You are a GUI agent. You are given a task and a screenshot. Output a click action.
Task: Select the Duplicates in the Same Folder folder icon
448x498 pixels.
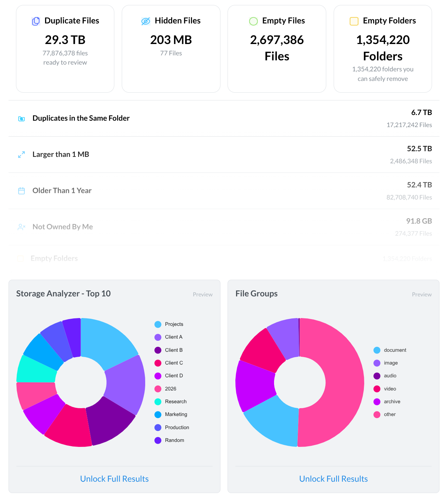click(x=21, y=119)
